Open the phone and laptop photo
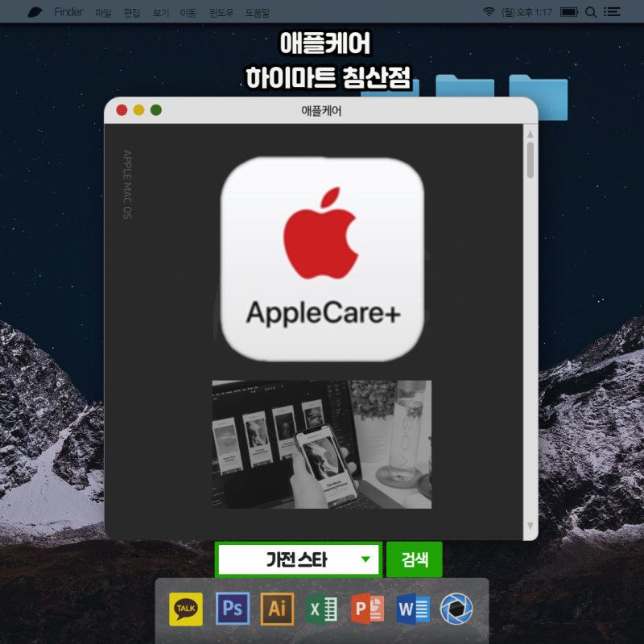This screenshot has width=644, height=644. point(321,444)
